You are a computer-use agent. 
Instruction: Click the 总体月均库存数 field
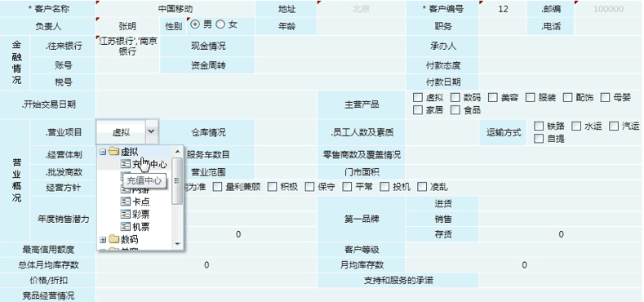207,265
